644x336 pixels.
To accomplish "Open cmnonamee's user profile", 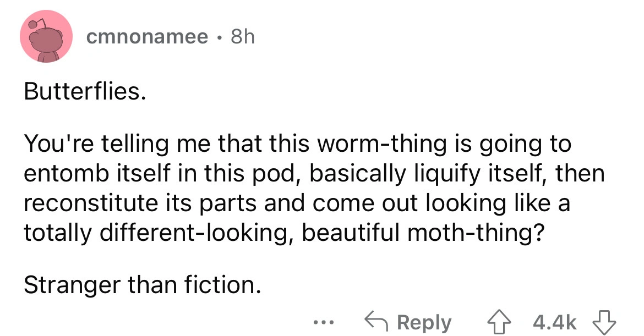I will pos(148,37).
